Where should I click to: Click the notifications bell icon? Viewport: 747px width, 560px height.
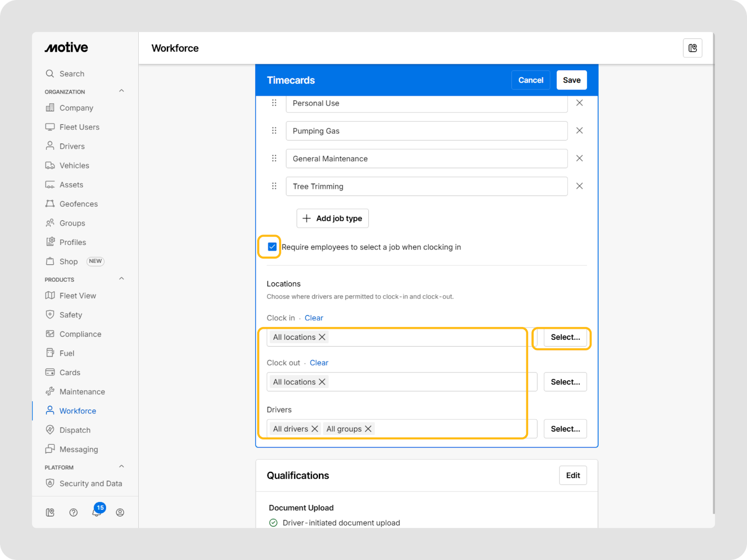(x=97, y=512)
